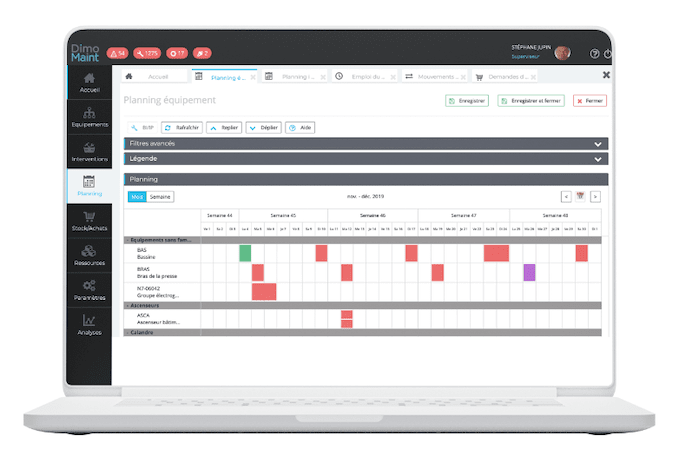Open the Stock/Achats cart icon
The height and width of the screenshot is (470, 692).
pyautogui.click(x=90, y=221)
